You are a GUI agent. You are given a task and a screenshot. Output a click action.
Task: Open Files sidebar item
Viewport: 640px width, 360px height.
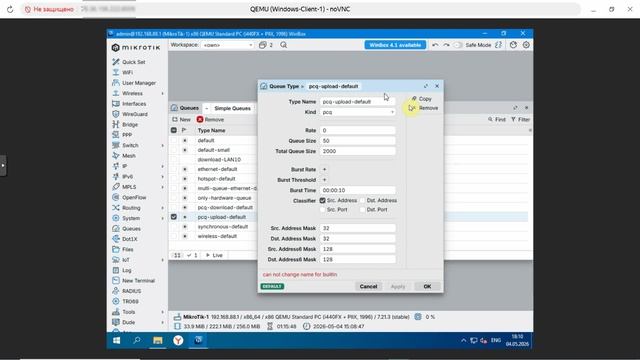pyautogui.click(x=127, y=249)
